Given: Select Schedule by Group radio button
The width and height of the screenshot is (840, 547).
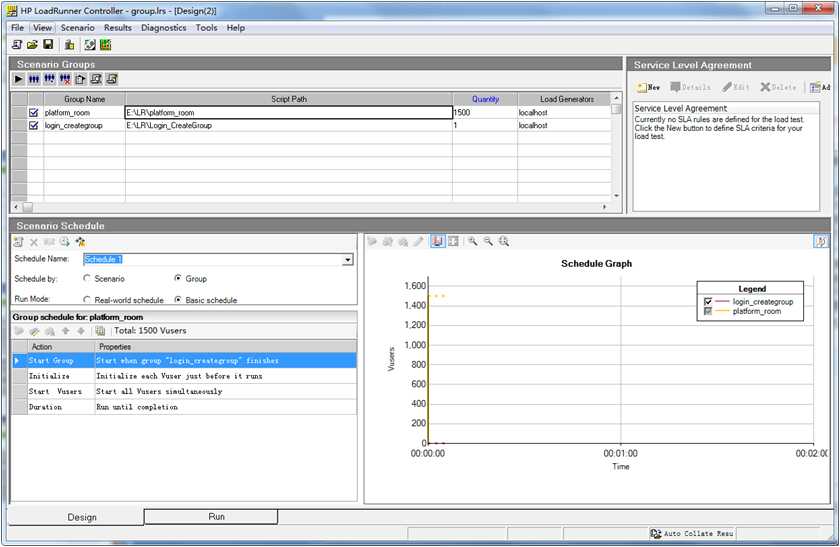Looking at the screenshot, I should (178, 279).
